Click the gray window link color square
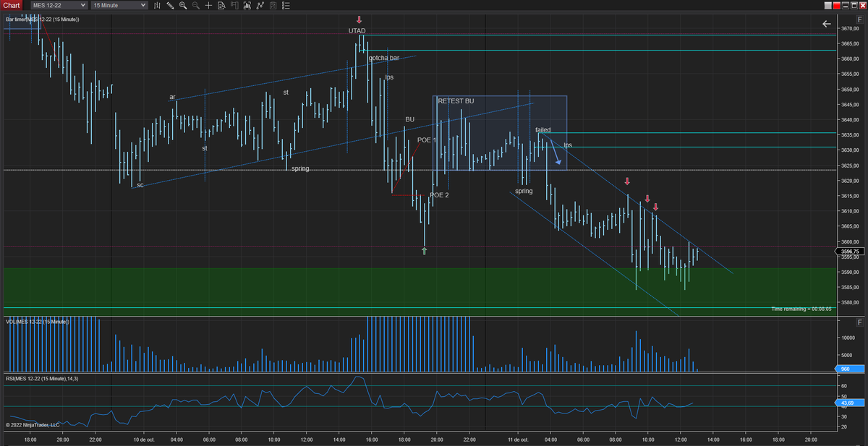868x446 pixels. click(x=828, y=5)
